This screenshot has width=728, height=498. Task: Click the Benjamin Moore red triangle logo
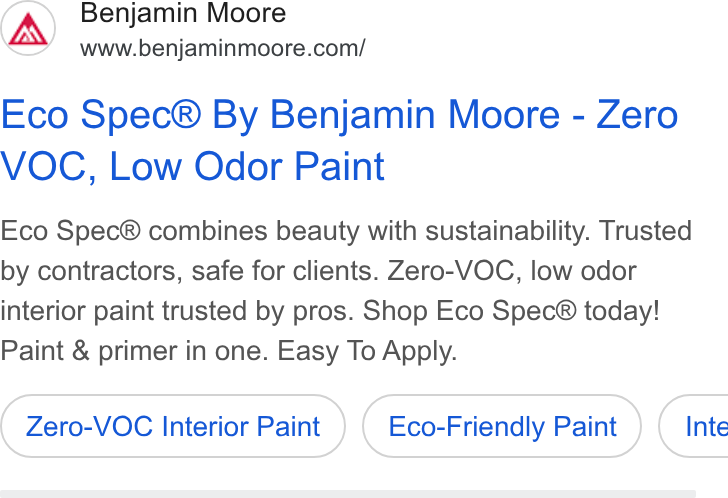pos(28,28)
